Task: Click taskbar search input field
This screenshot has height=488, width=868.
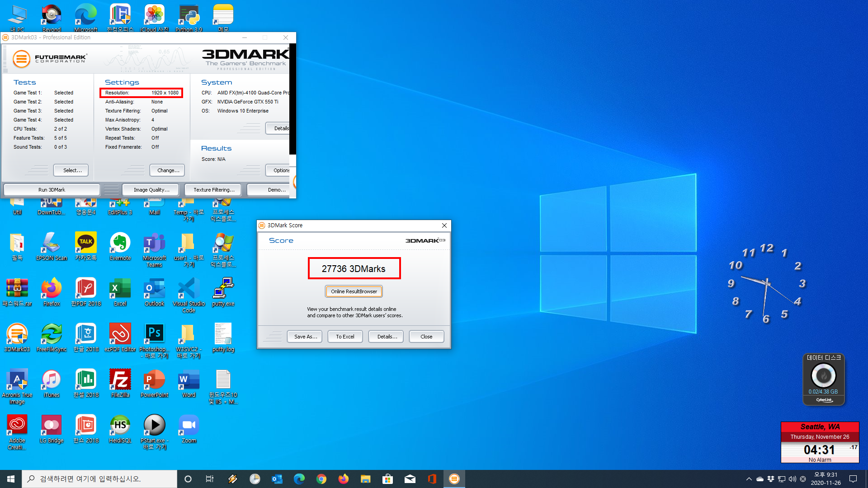Action: coord(99,479)
